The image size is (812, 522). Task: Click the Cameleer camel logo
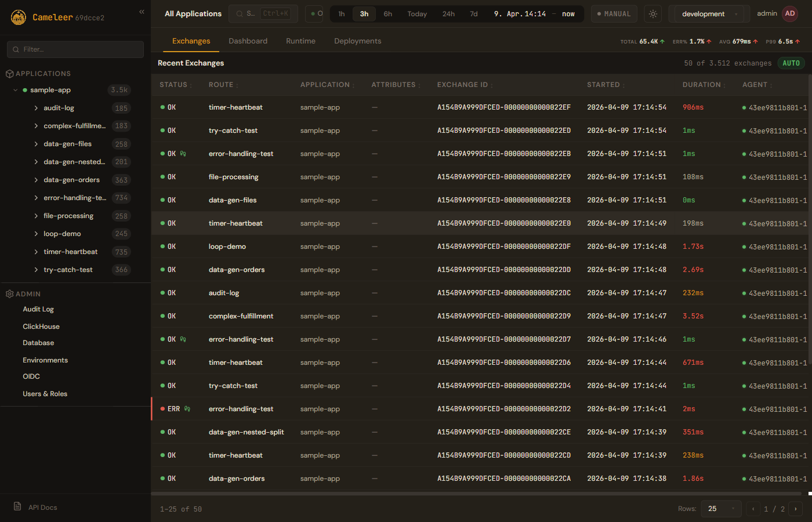[x=19, y=17]
